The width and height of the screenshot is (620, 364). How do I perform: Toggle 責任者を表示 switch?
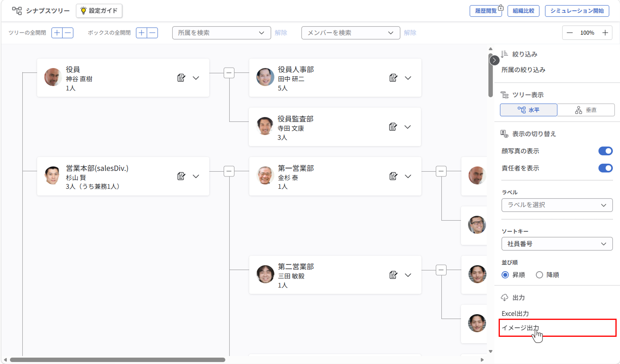pos(605,168)
